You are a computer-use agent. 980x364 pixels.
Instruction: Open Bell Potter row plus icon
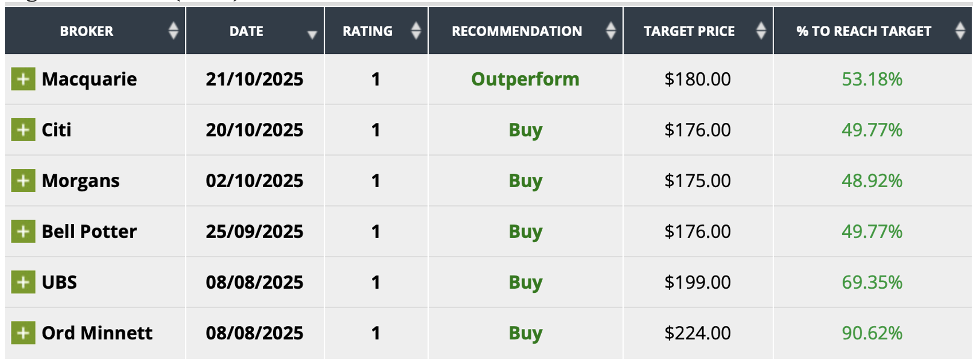pyautogui.click(x=23, y=231)
